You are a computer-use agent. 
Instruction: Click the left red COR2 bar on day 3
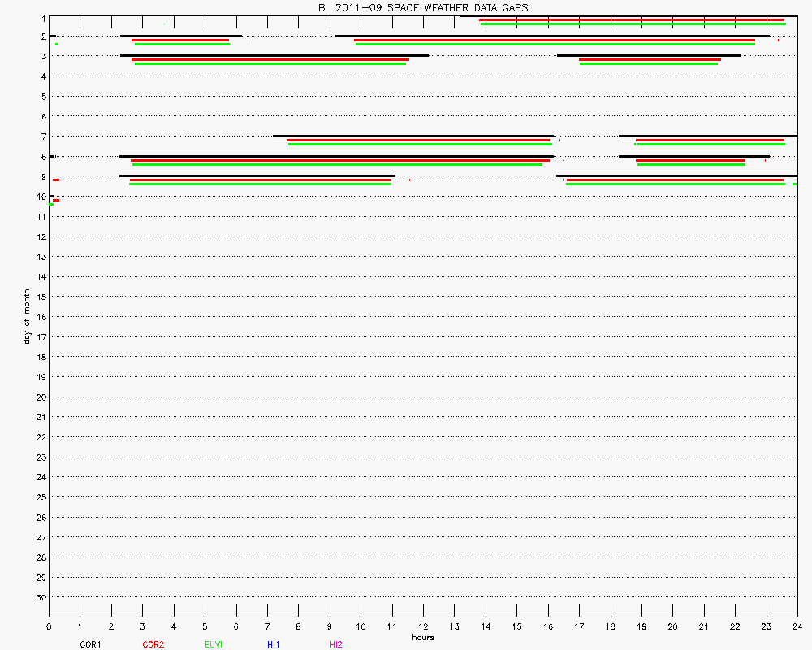270,59
